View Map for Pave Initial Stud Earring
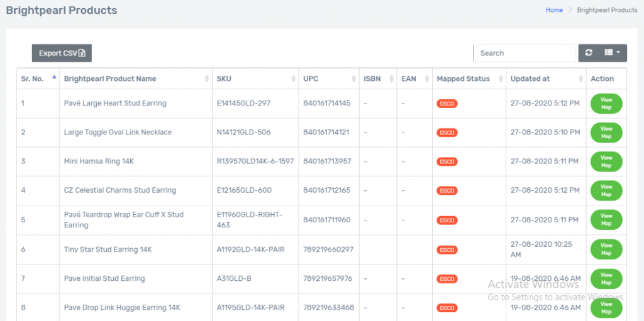Image resolution: width=644 pixels, height=321 pixels. click(x=606, y=279)
